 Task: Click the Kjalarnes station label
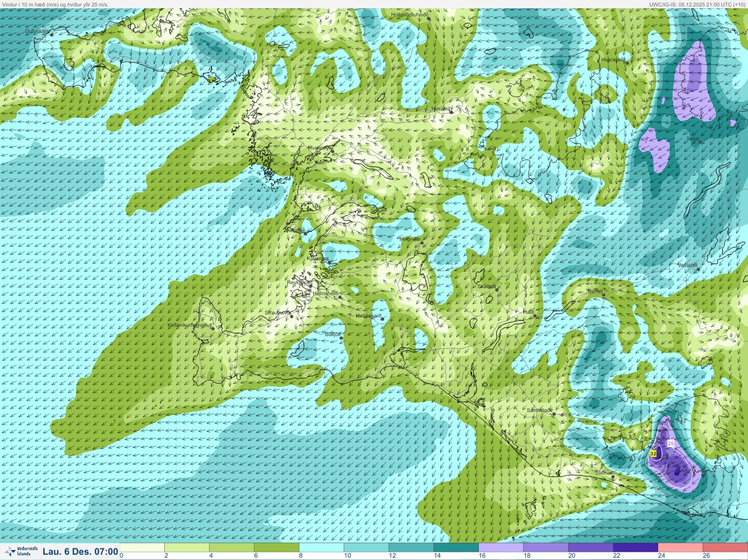pos(318,258)
